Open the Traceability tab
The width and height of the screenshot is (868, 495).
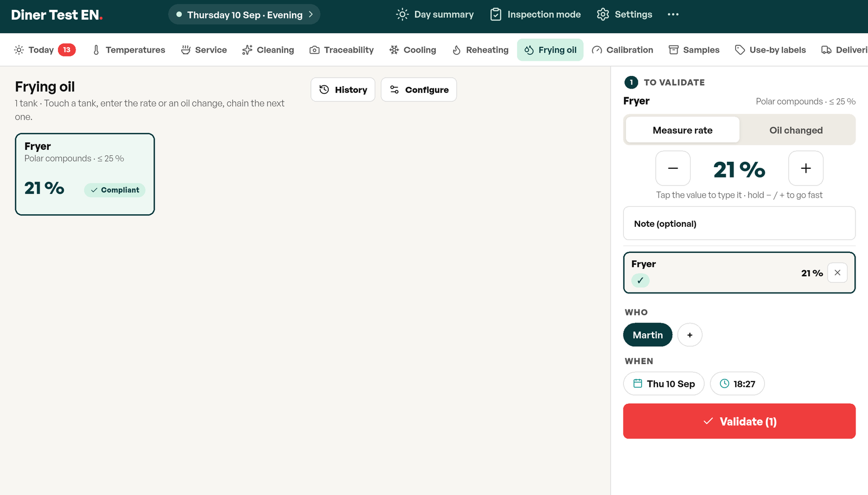341,50
